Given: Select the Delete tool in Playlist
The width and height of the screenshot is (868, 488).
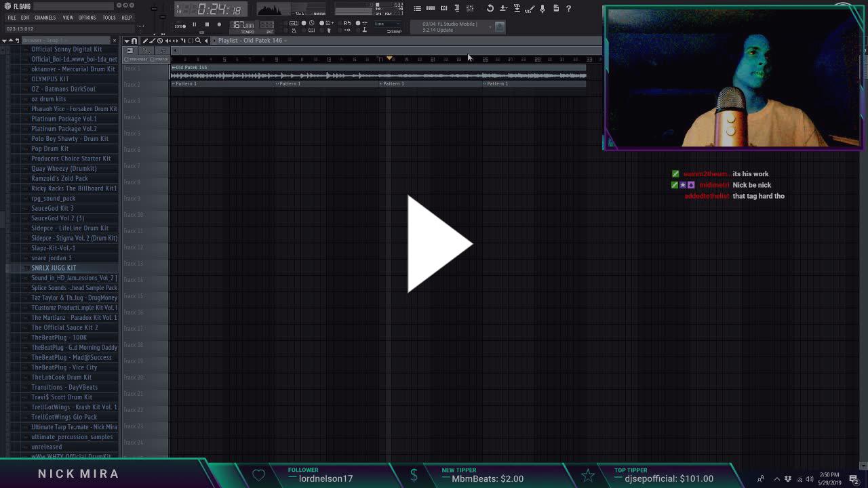Looking at the screenshot, I should point(160,41).
